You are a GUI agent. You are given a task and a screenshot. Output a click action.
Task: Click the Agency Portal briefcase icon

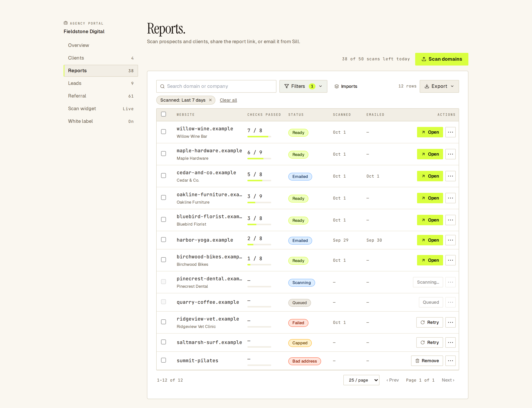pos(65,23)
